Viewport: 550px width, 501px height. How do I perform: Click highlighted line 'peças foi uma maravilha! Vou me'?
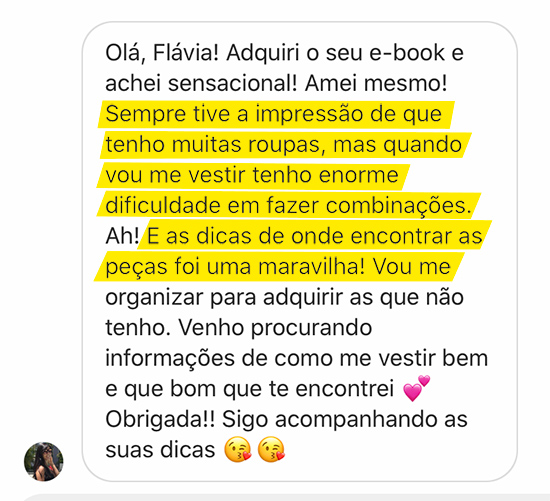pos(278,267)
